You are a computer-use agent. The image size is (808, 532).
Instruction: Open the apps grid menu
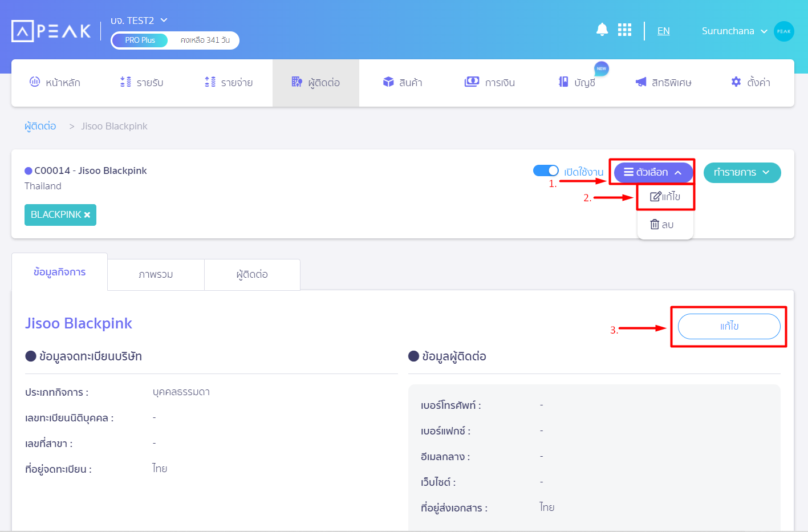(624, 30)
